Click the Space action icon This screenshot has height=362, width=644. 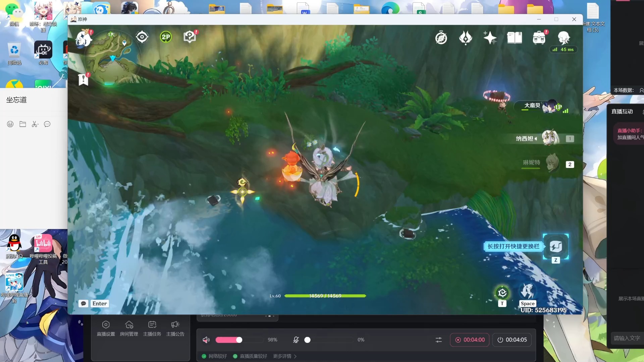pos(527,291)
